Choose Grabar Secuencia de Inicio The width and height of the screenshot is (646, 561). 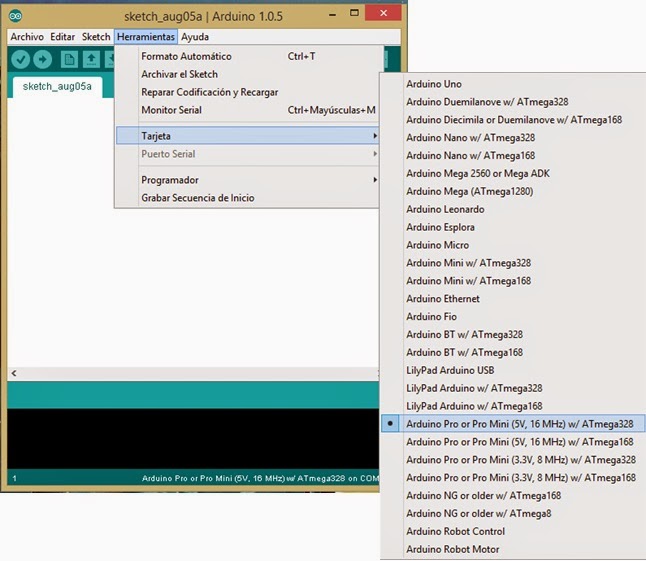[x=247, y=198]
